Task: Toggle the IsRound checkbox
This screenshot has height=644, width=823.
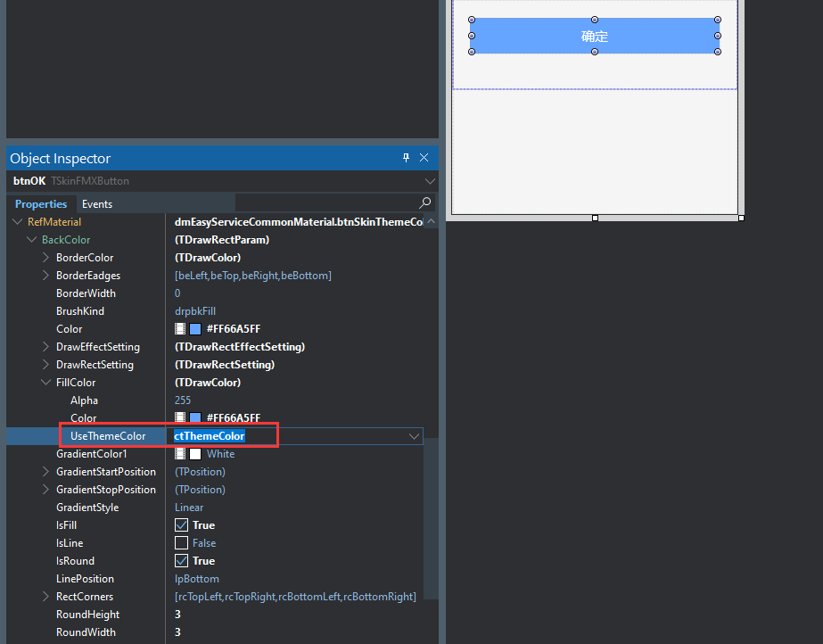Action: pos(181,560)
